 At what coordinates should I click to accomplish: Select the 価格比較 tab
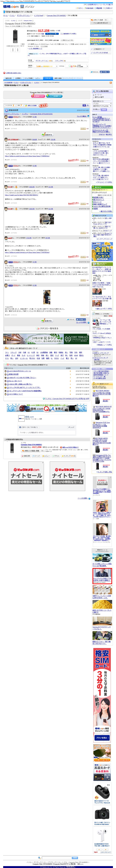pyautogui.click(x=8, y=78)
